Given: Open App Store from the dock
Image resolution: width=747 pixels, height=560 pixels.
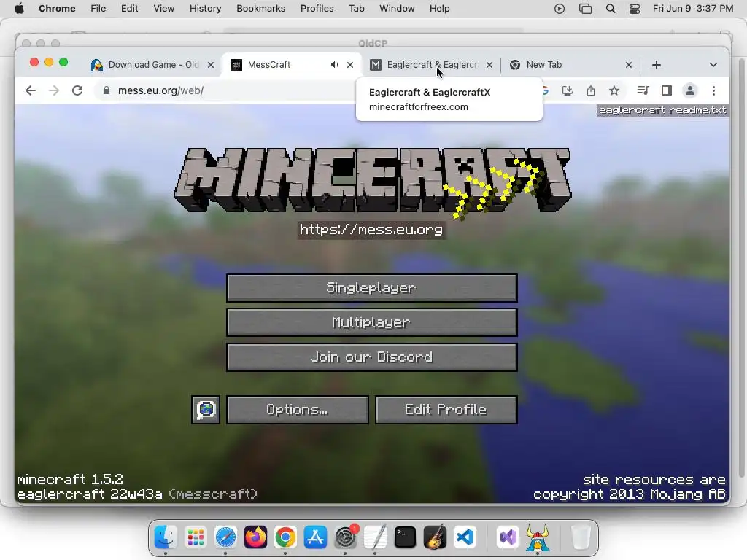Looking at the screenshot, I should [315, 537].
